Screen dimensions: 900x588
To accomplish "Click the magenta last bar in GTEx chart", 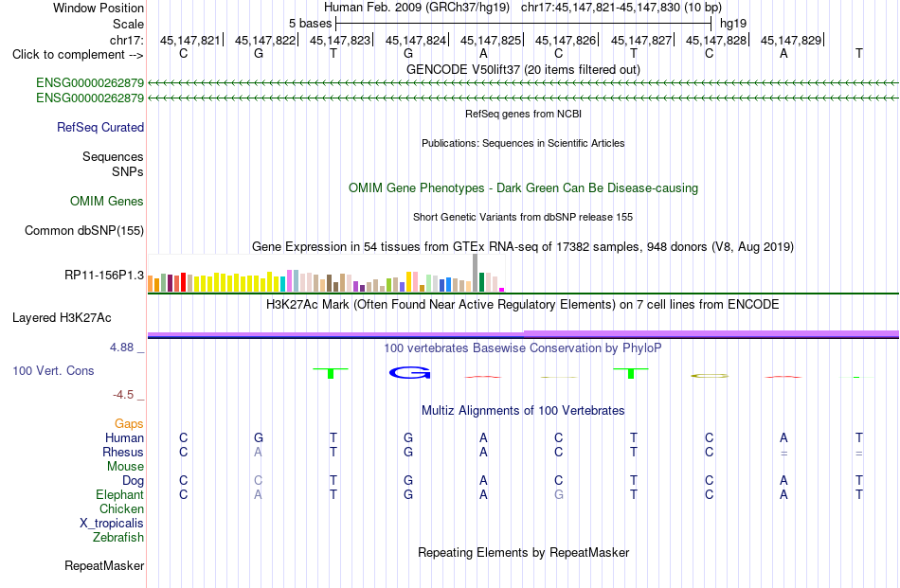I will (502, 290).
